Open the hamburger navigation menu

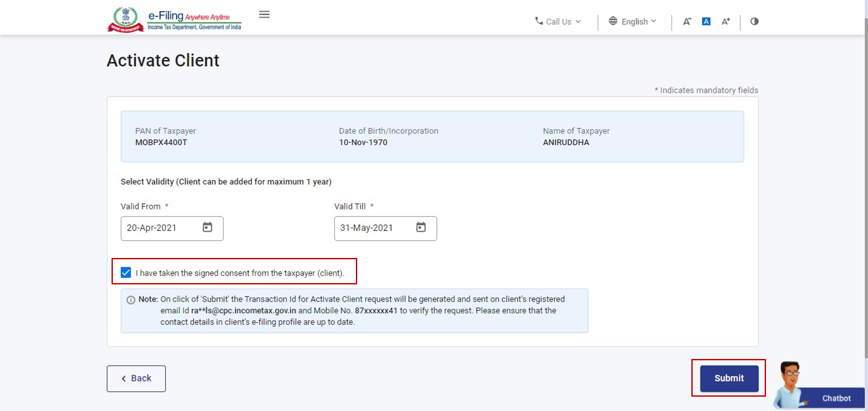pyautogui.click(x=264, y=14)
